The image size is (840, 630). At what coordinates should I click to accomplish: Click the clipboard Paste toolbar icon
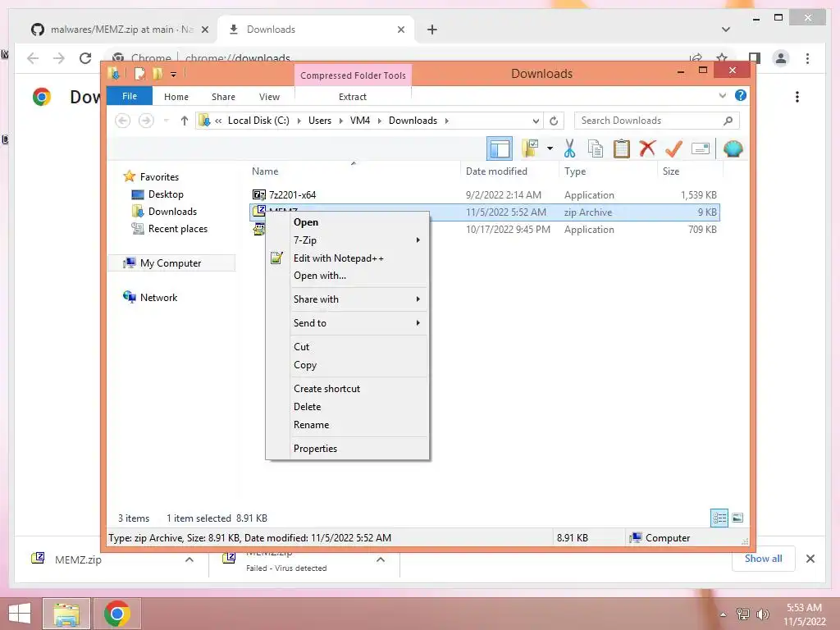622,148
